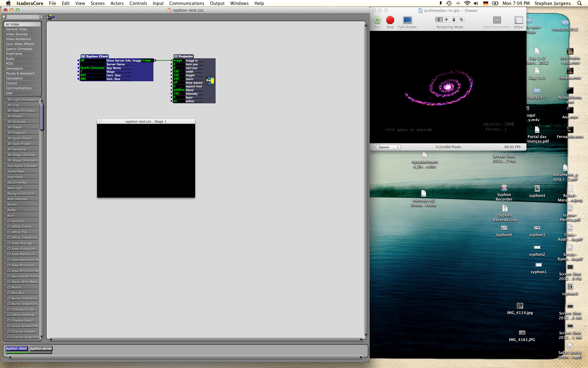588x368 pixels.
Task: Open Full-Screen mode in Viewer
Action: [407, 20]
